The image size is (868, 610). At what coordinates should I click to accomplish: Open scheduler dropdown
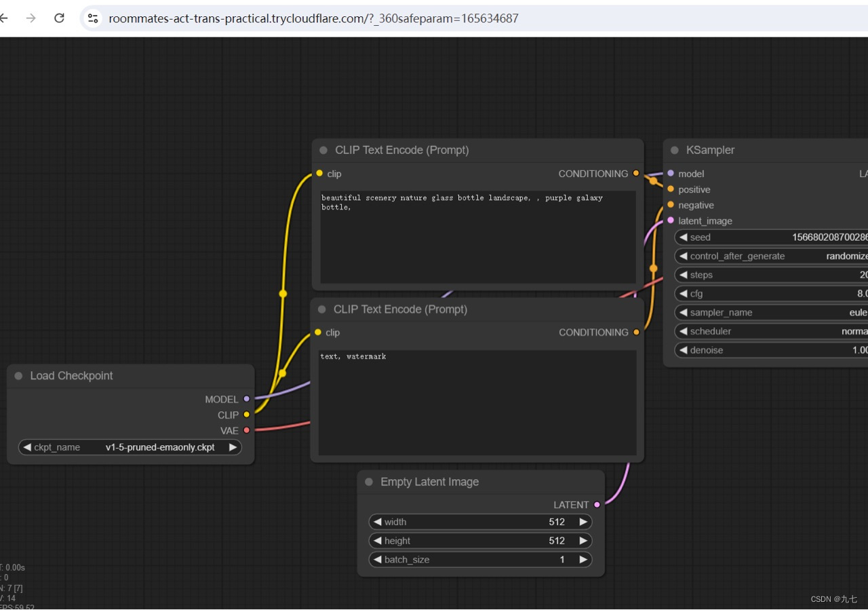772,332
